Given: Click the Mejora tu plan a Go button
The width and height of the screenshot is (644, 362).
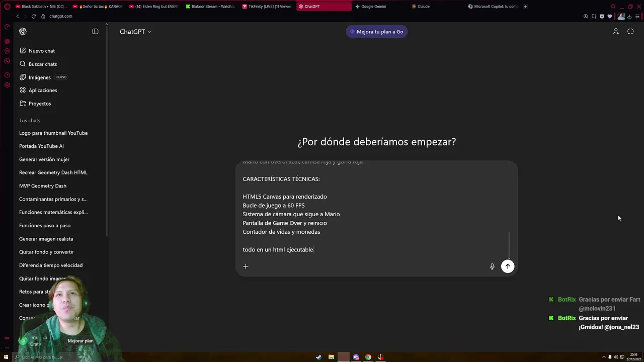Looking at the screenshot, I should click(377, 32).
